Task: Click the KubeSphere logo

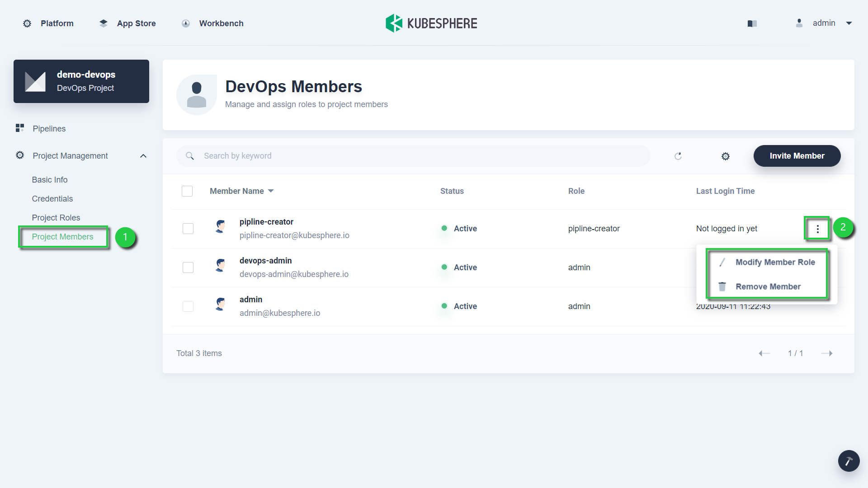Action: click(431, 23)
